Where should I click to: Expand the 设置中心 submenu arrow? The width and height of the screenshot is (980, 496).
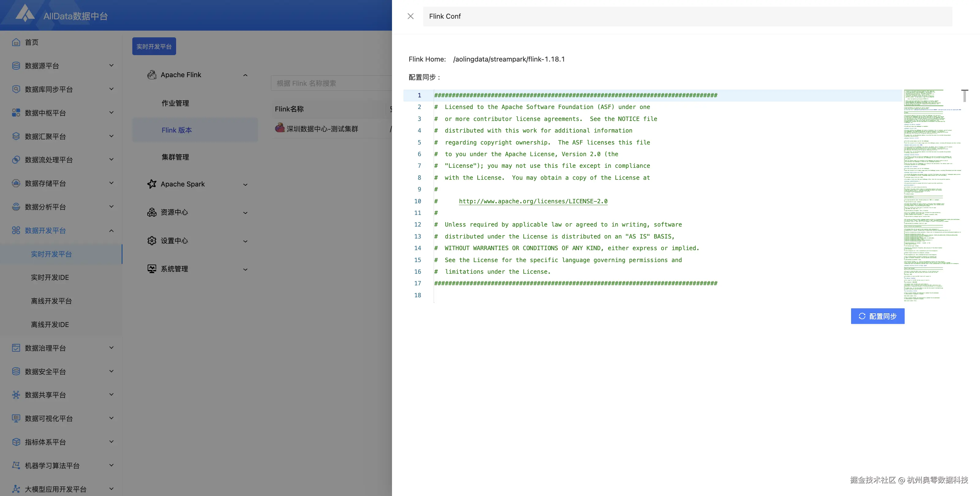point(245,242)
